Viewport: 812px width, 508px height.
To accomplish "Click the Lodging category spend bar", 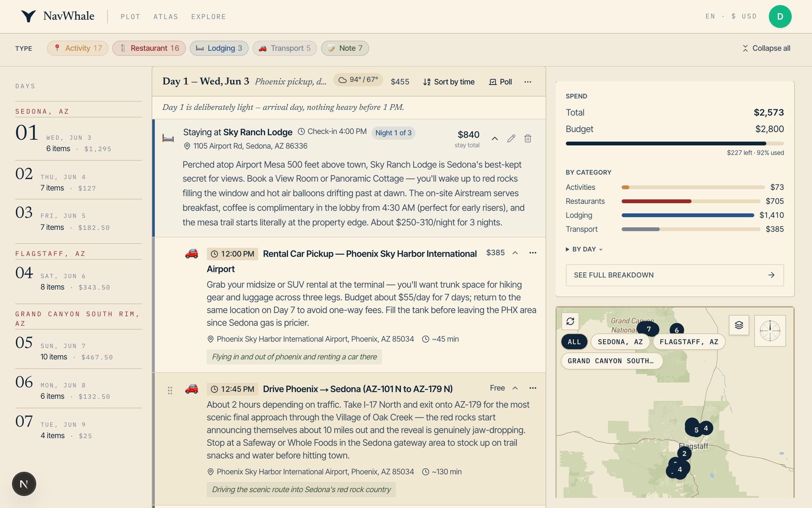I will tap(688, 215).
